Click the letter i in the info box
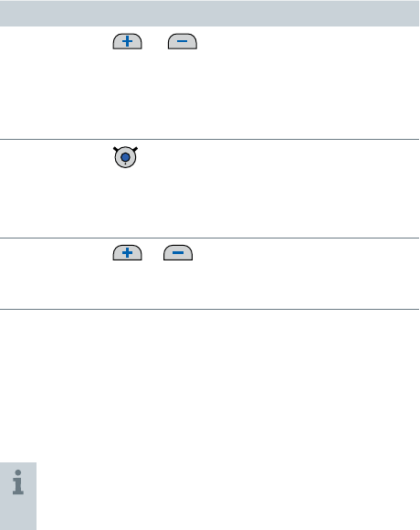 pyautogui.click(x=18, y=482)
